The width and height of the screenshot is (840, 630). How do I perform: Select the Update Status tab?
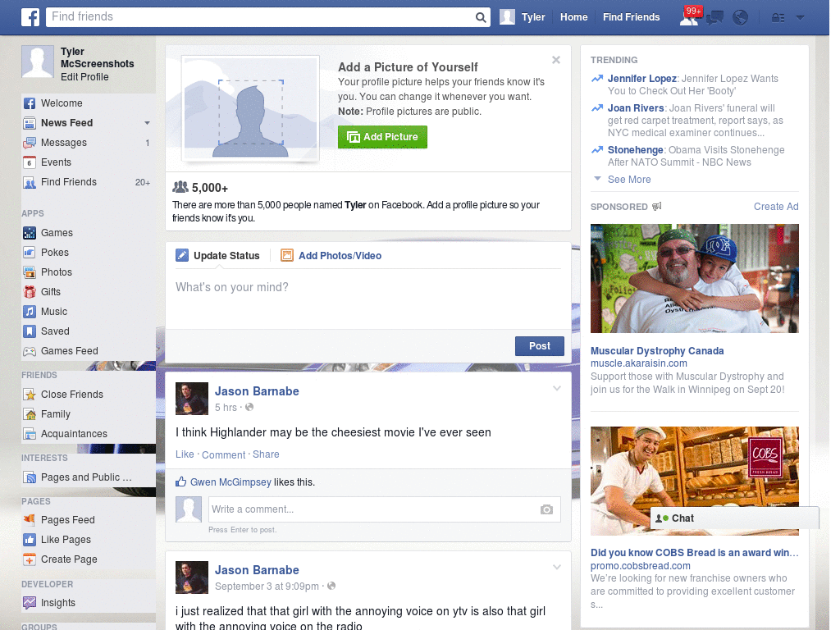(217, 256)
